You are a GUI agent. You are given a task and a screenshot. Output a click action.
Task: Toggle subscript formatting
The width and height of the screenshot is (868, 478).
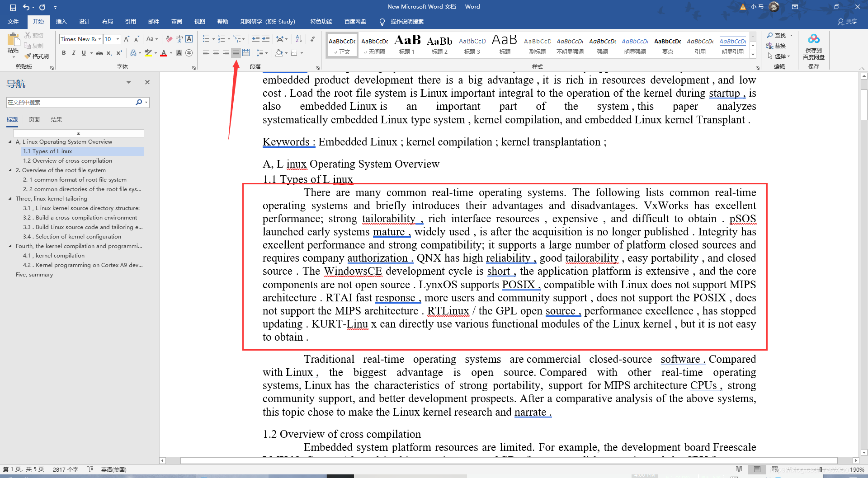coord(109,53)
